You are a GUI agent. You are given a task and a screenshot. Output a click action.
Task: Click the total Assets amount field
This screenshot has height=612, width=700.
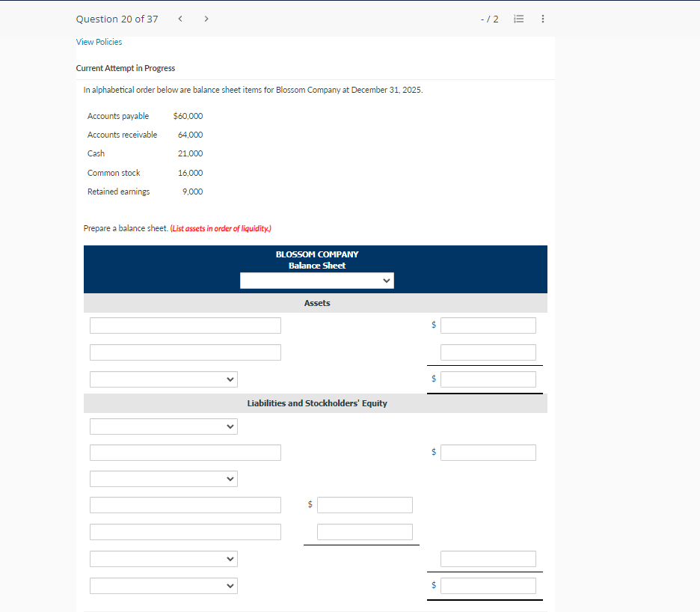click(x=488, y=379)
